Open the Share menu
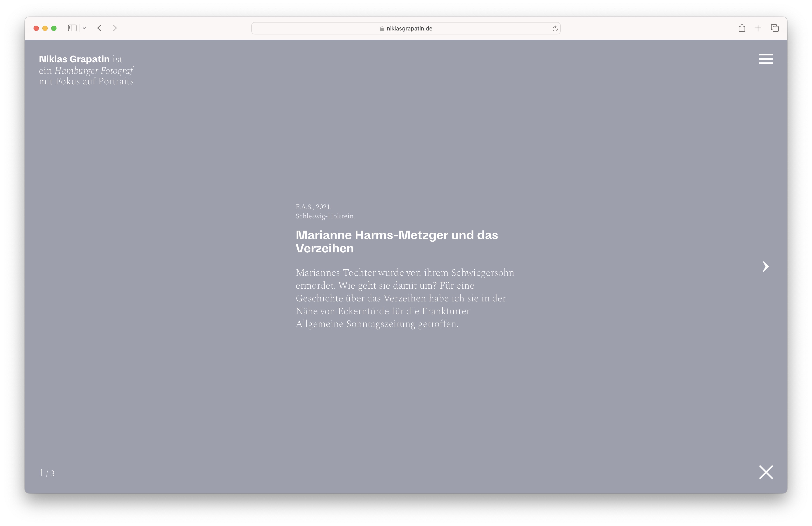812x526 pixels. (742, 28)
